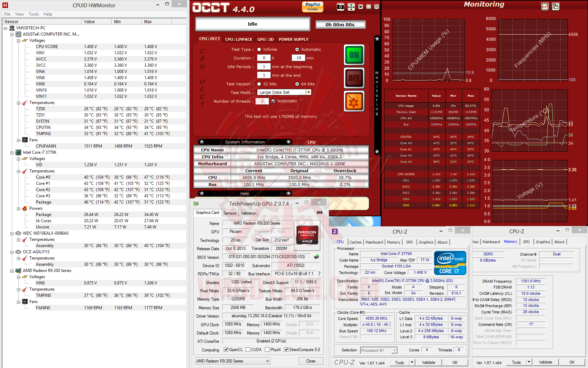Choose the 64 bits test version
The width and height of the screenshot is (588, 368).
pos(297,84)
